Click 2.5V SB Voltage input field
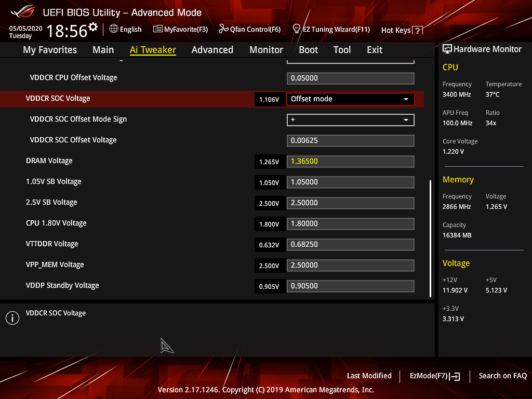The image size is (532, 399). [351, 203]
